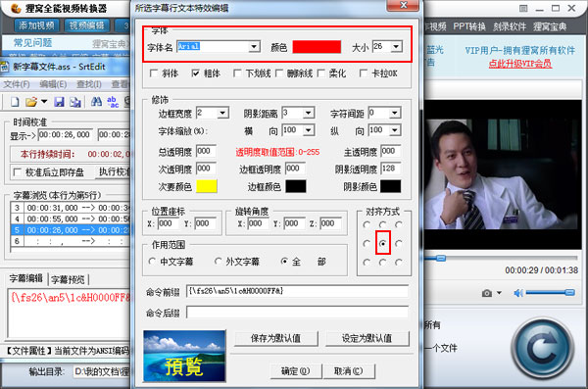Click the 取消(C) cancel button
Screen dimensions: 588x389
(x=348, y=371)
